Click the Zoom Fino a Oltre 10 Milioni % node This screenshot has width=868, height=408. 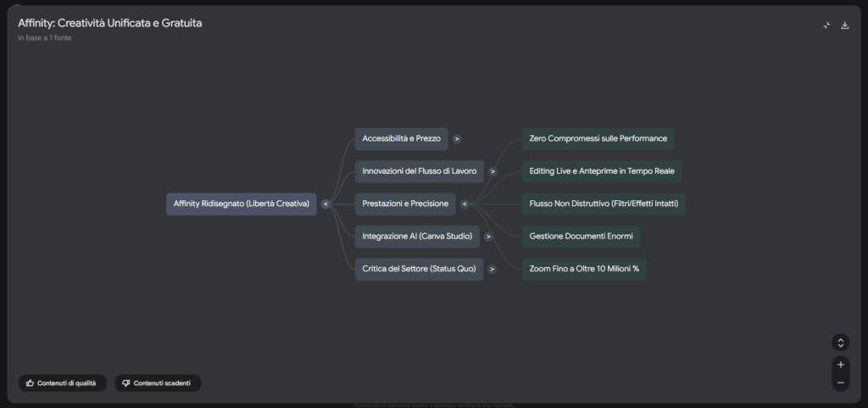click(584, 269)
